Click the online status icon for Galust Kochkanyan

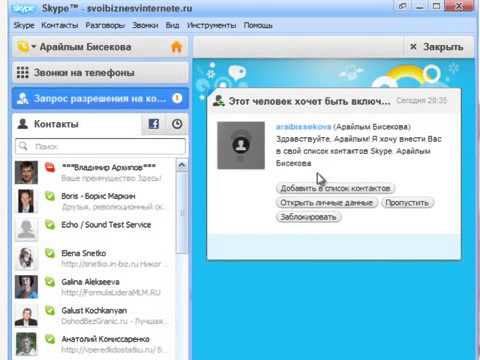pos(50,310)
